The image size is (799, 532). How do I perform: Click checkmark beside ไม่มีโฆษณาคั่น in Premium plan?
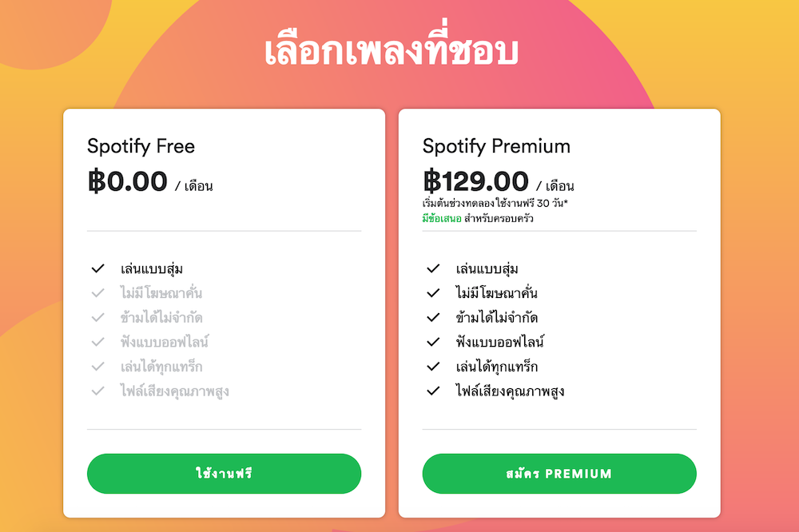point(434,293)
